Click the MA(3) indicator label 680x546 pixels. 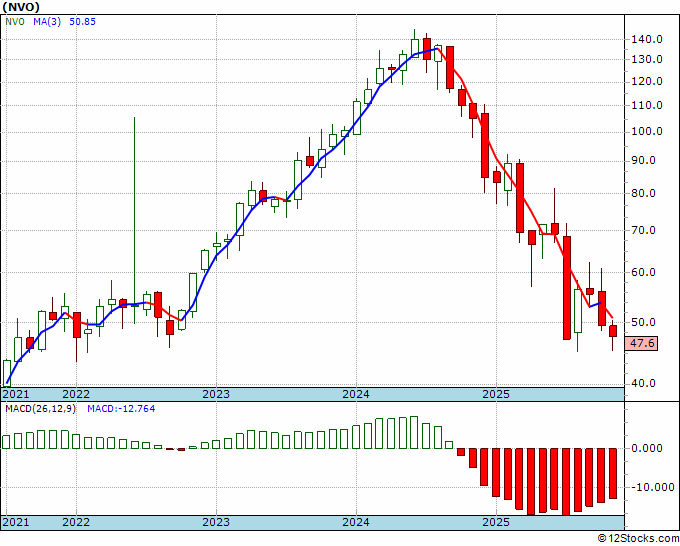(x=47, y=22)
